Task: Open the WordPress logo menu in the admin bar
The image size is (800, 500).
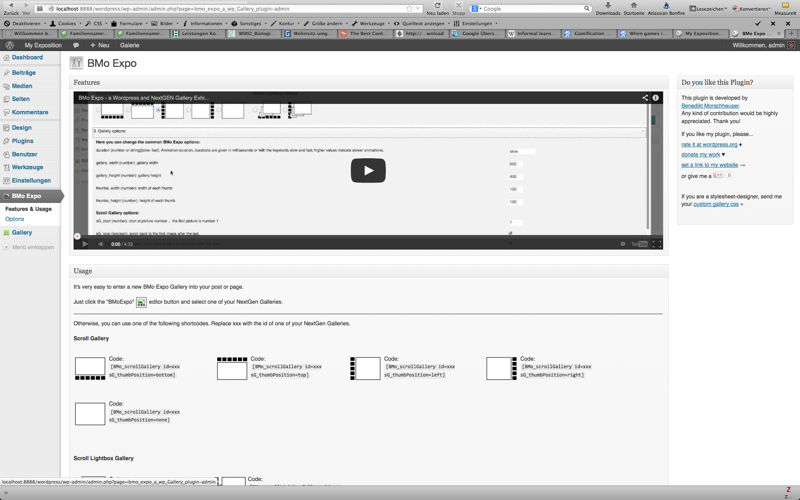Action: tap(10, 45)
